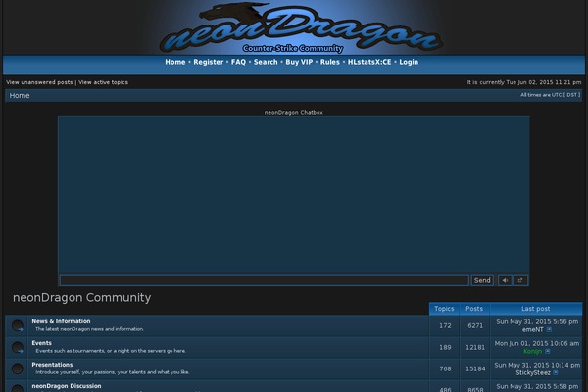Click date 'Mon Jun 01, 2015 10:06 am'

(x=537, y=343)
